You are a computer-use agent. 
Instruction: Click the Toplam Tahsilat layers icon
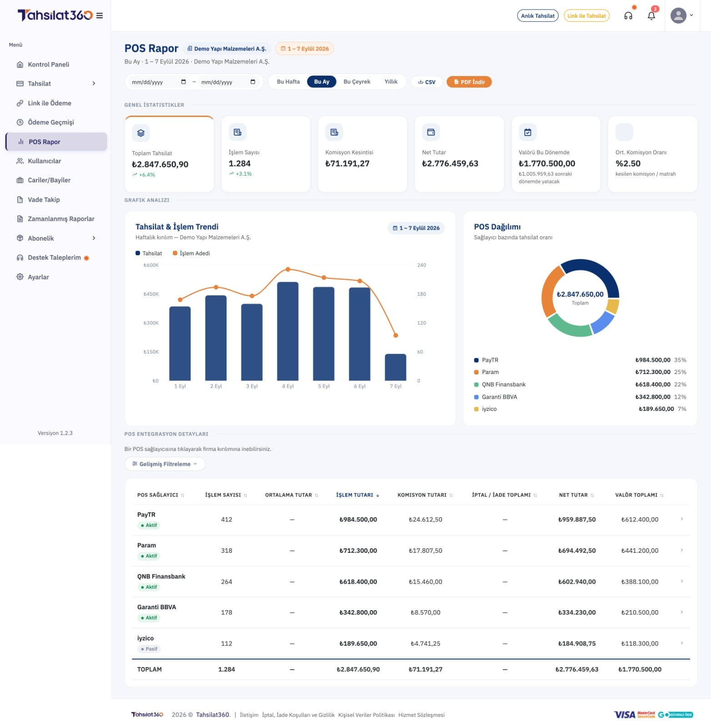141,133
